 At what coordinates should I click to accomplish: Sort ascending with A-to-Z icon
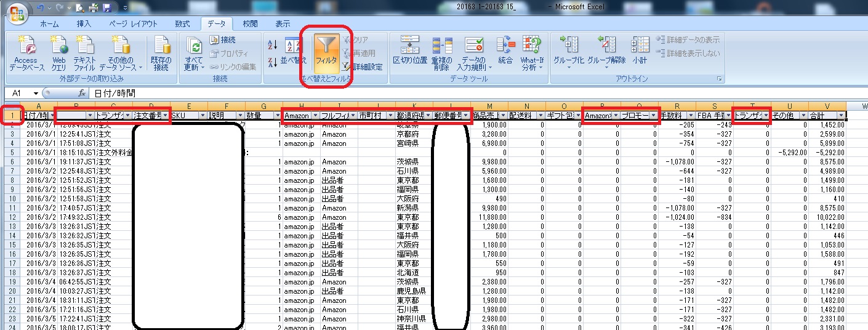[x=273, y=45]
